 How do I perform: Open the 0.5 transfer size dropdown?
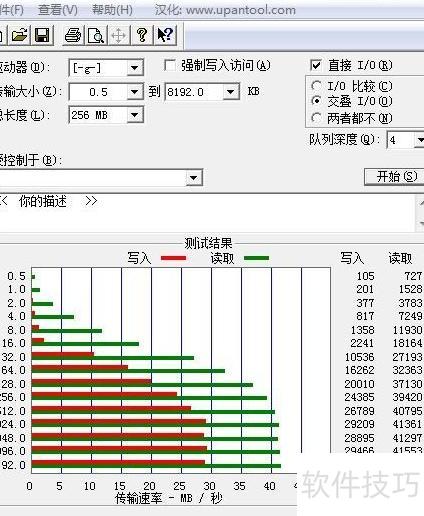point(135,91)
